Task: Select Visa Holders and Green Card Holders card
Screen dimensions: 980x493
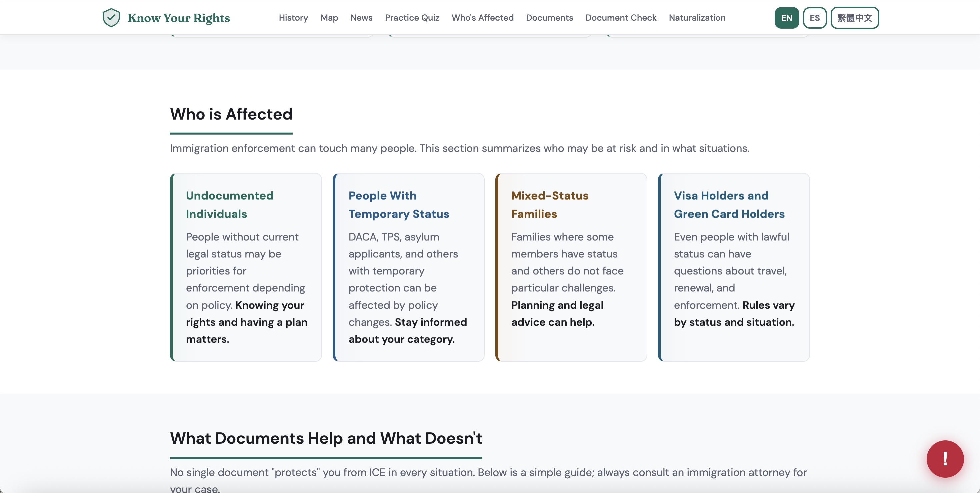Action: coord(733,267)
